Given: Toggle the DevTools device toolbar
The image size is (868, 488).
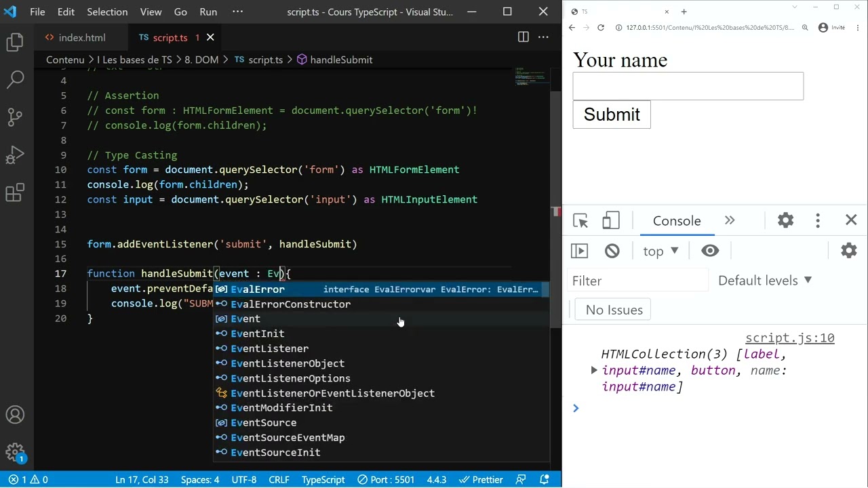Looking at the screenshot, I should (611, 221).
